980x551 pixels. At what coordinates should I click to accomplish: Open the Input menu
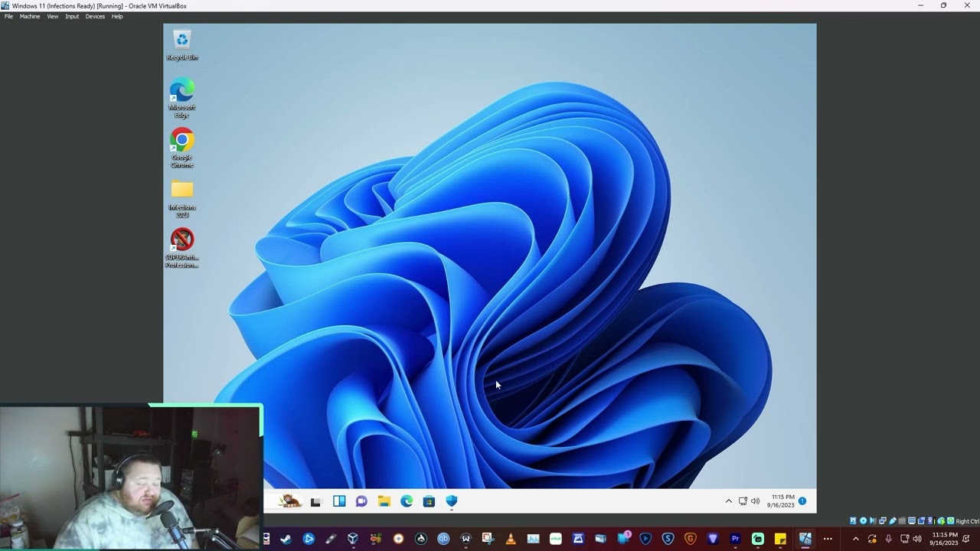coord(72,16)
